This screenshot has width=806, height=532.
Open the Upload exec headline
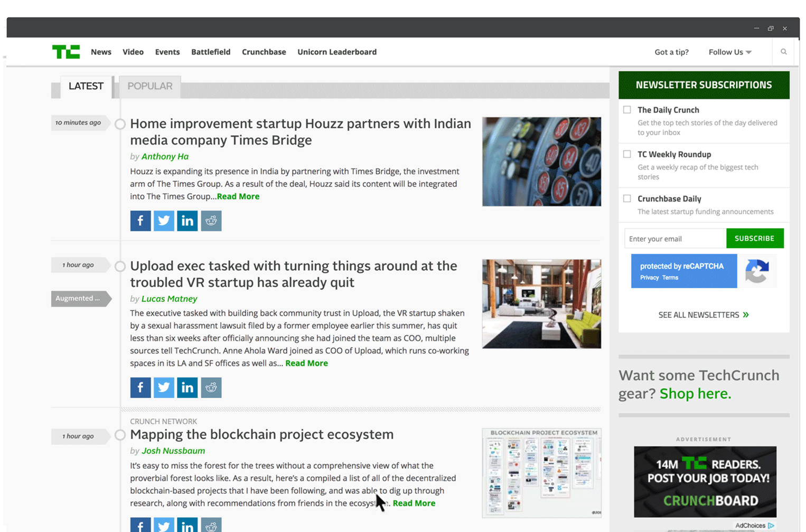tap(294, 274)
